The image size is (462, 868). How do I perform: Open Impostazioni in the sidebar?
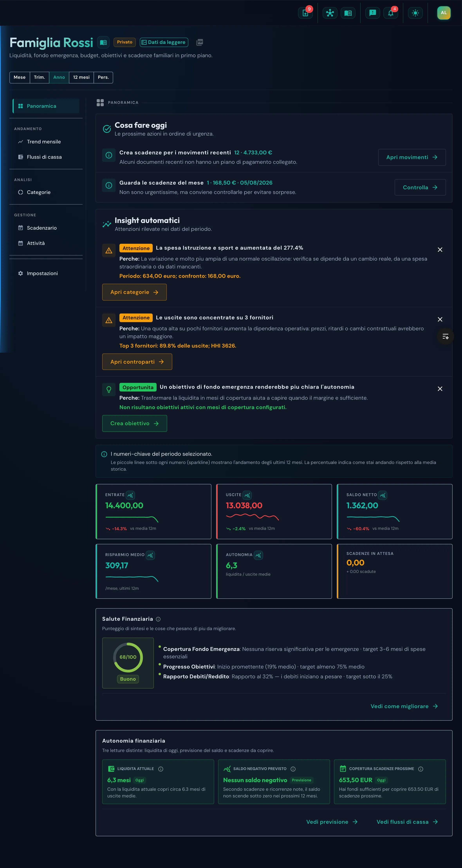point(46,273)
